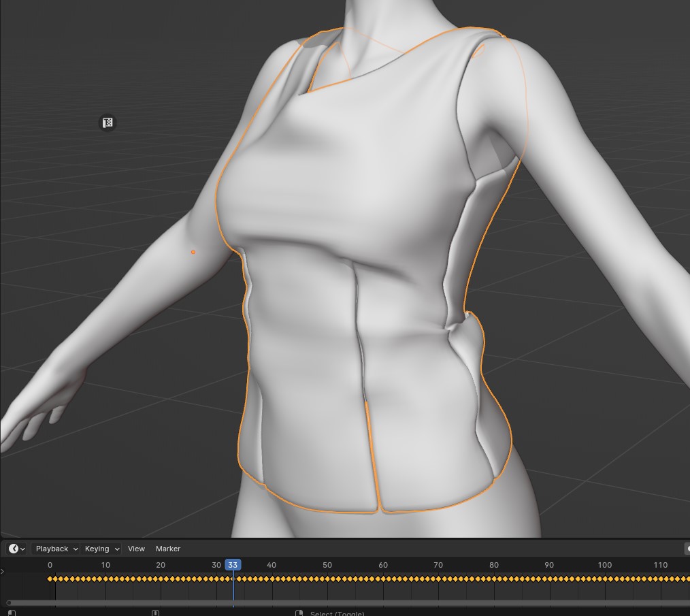Open the Marker menu
The image size is (690, 616).
[167, 549]
